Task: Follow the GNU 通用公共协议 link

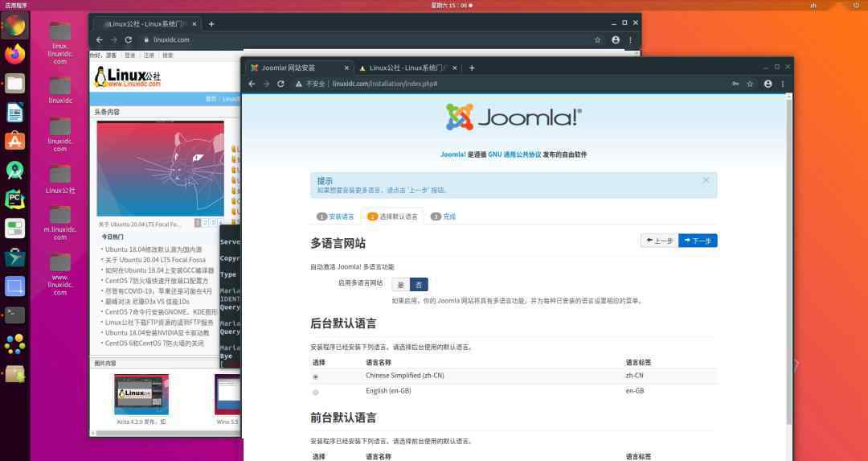Action: pyautogui.click(x=514, y=154)
